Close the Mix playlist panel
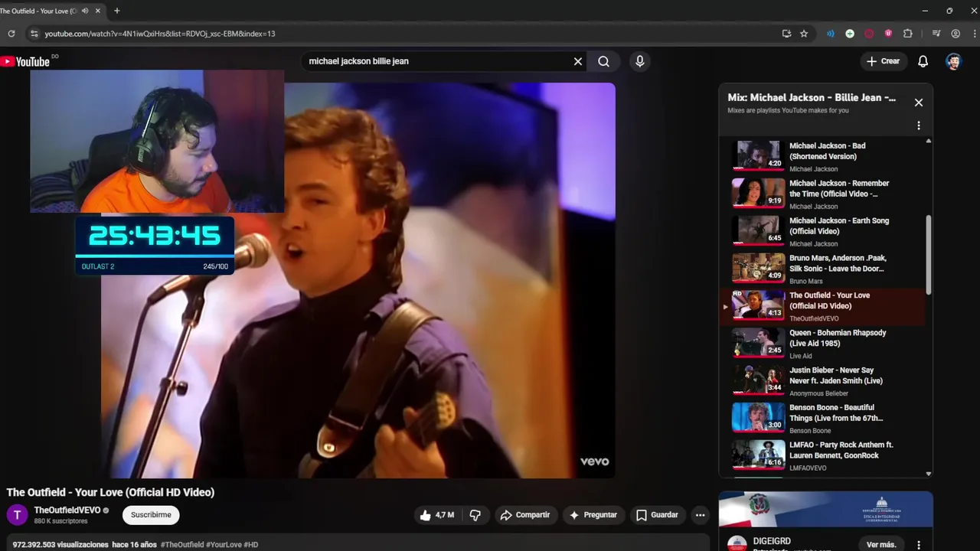The image size is (980, 551). click(919, 103)
